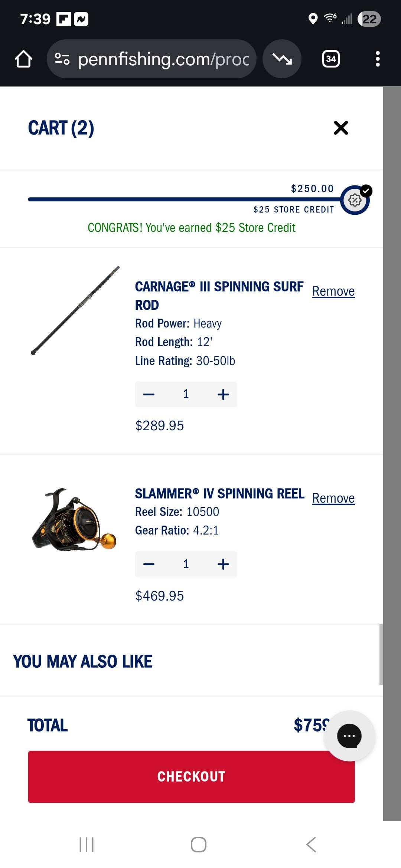Tap the pennfishing.com address bar
The image size is (401, 868).
coord(163,59)
